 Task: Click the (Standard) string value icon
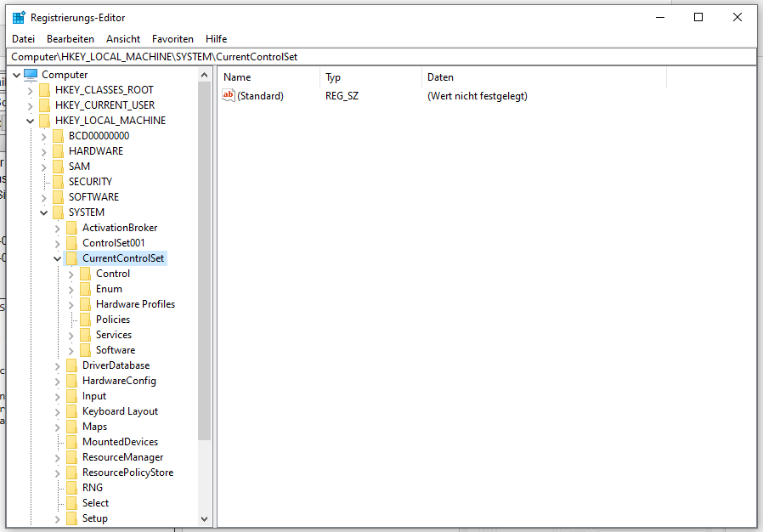point(229,95)
